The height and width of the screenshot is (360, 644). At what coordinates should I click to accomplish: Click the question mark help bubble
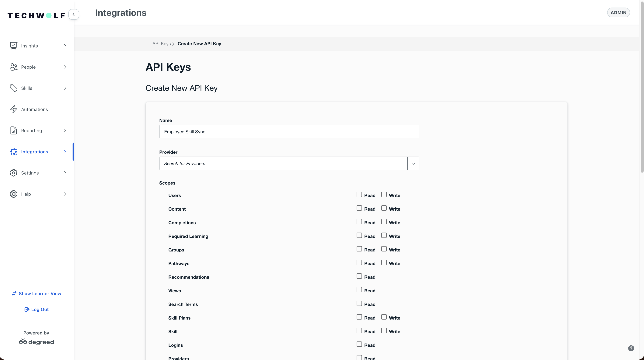[631, 348]
